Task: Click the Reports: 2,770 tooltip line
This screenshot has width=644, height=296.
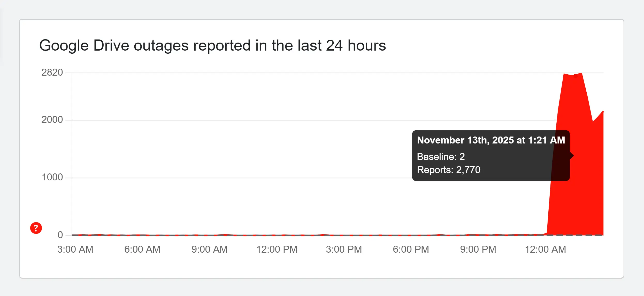Action: [x=449, y=170]
